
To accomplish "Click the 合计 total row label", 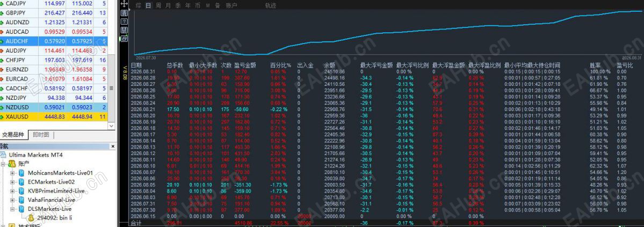I will tap(136, 223).
